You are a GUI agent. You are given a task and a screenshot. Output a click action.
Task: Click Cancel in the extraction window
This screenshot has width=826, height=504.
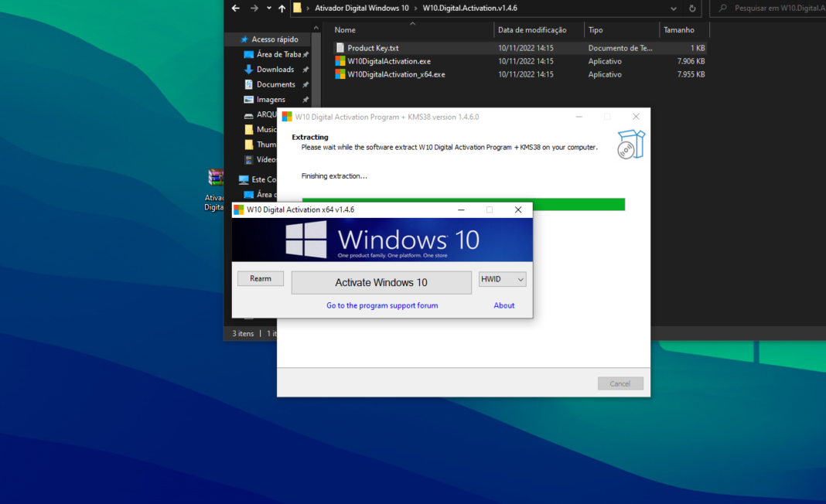(x=620, y=383)
